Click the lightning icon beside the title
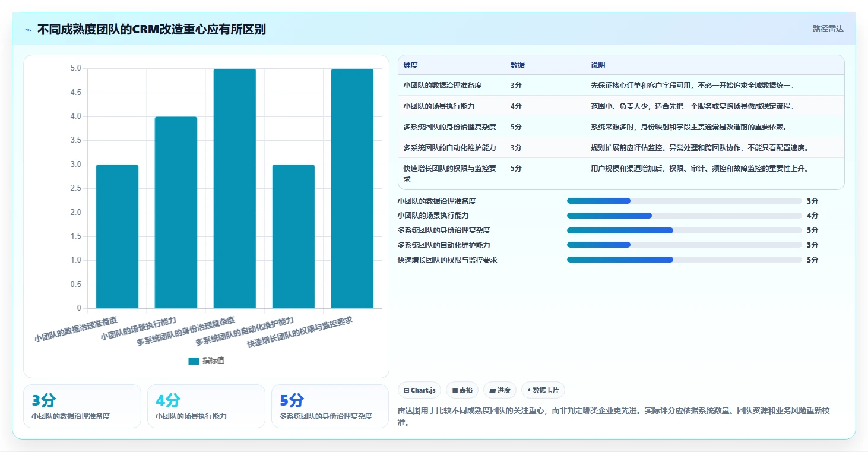 pos(28,30)
